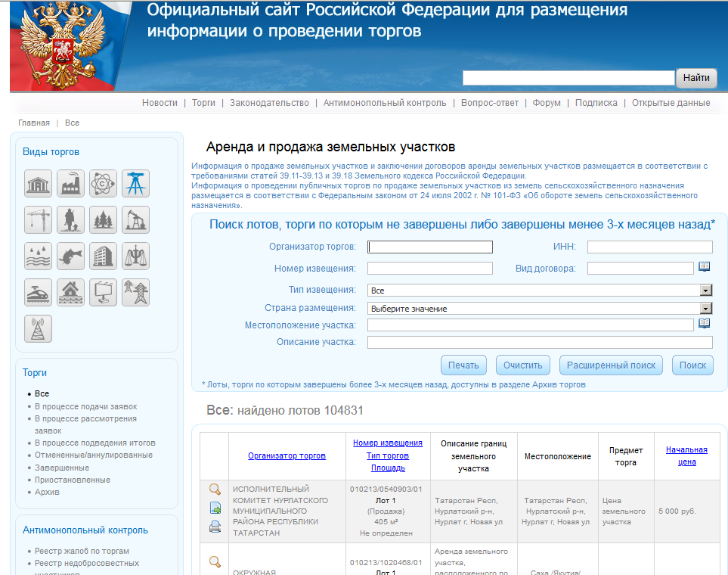The width and height of the screenshot is (728, 575).
Task: Select the radio antenna tower icon
Action: click(39, 328)
